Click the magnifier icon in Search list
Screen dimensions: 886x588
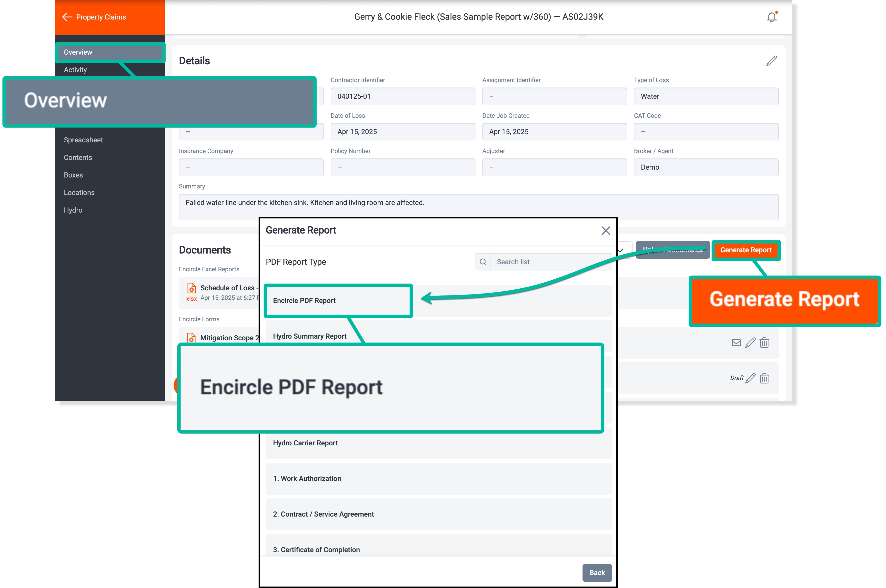tap(483, 262)
